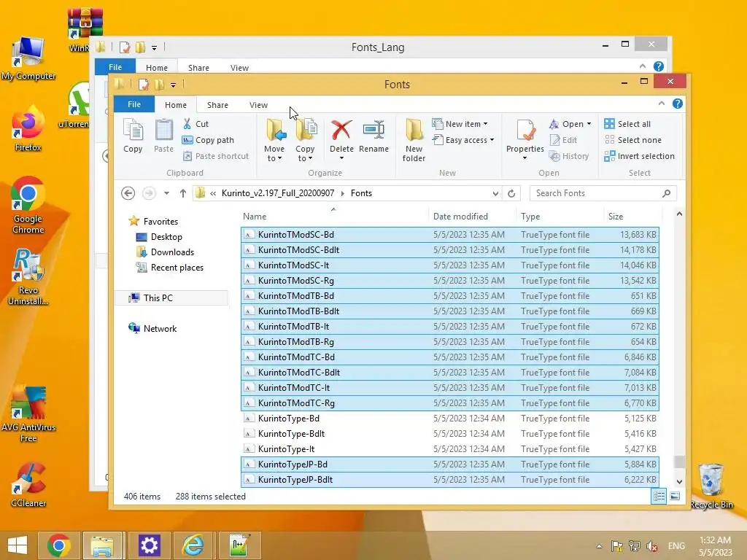747x560 pixels.
Task: Open CCleaner desktop shortcut
Action: click(28, 485)
